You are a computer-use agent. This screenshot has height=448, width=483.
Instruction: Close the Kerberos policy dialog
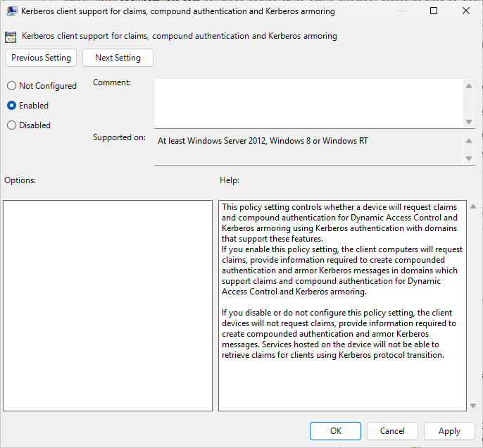click(x=466, y=11)
